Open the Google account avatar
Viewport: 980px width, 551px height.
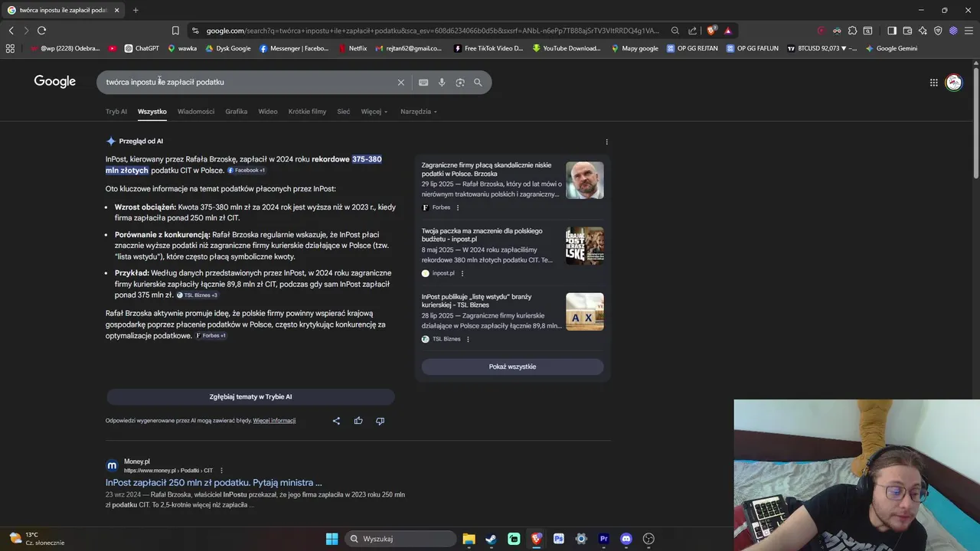(x=953, y=82)
